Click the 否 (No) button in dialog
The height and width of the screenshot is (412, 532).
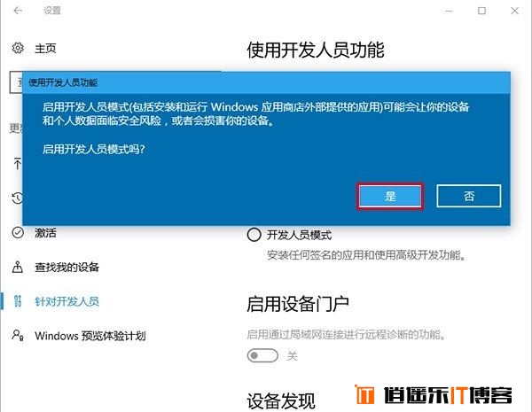click(x=468, y=196)
